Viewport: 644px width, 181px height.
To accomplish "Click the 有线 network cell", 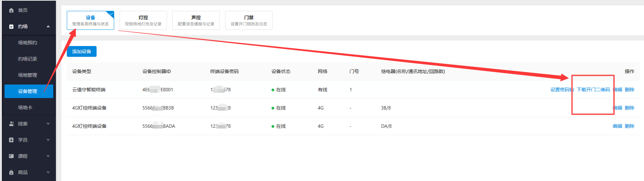I will [x=323, y=90].
